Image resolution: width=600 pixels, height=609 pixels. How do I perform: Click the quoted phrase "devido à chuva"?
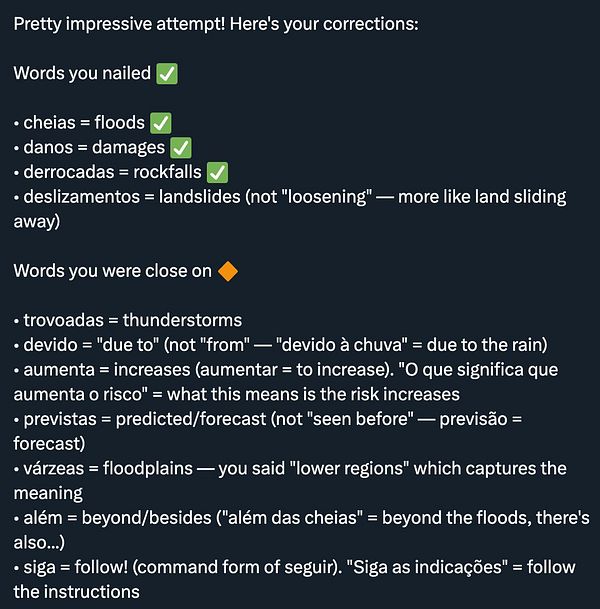pyautogui.click(x=341, y=345)
